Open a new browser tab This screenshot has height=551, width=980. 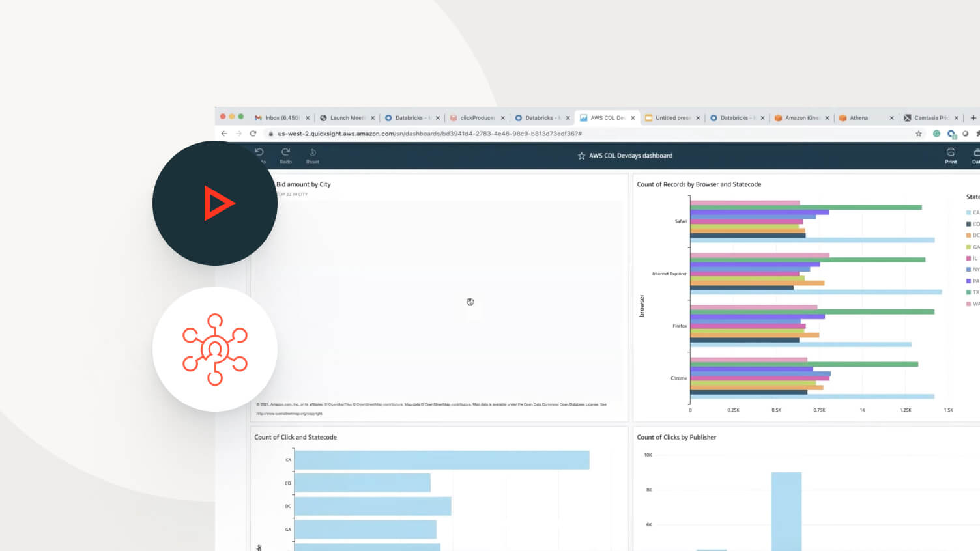click(973, 118)
